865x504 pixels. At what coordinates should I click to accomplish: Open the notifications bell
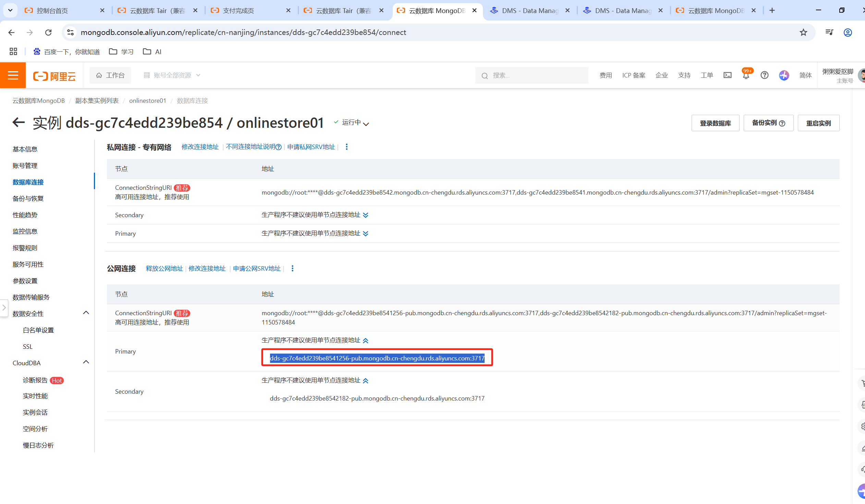tap(745, 75)
